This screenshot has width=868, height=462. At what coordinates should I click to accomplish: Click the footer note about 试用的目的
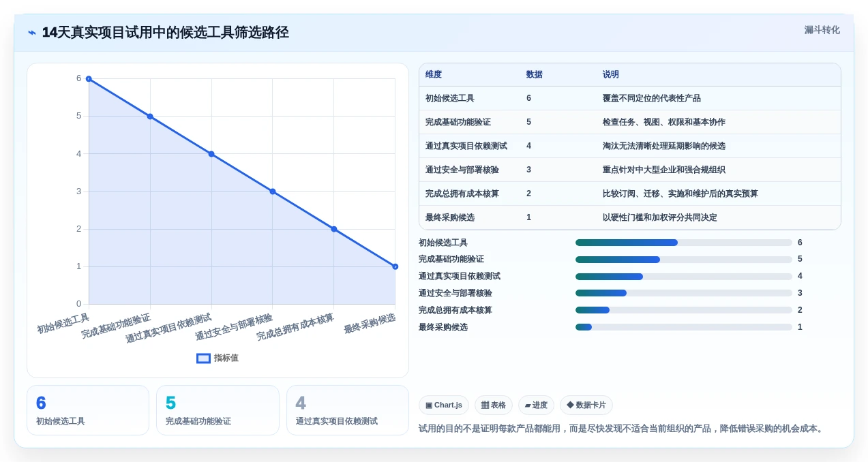pyautogui.click(x=622, y=429)
